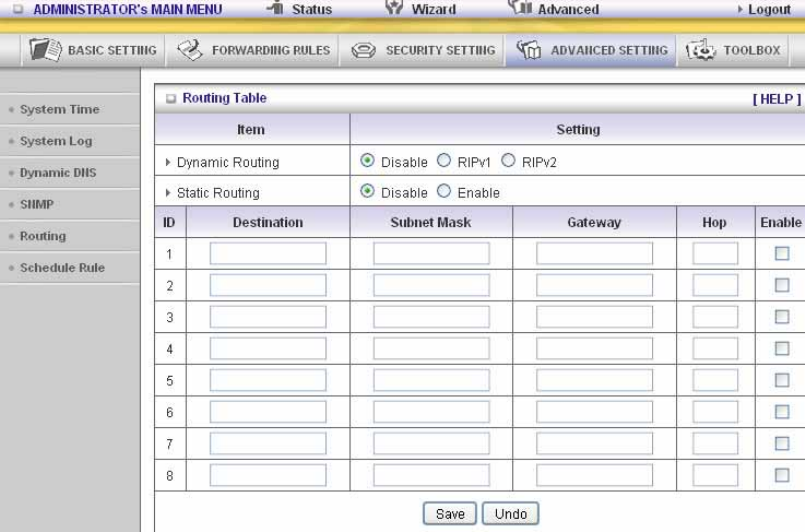Click Destination field for route ID 1

coord(268,254)
